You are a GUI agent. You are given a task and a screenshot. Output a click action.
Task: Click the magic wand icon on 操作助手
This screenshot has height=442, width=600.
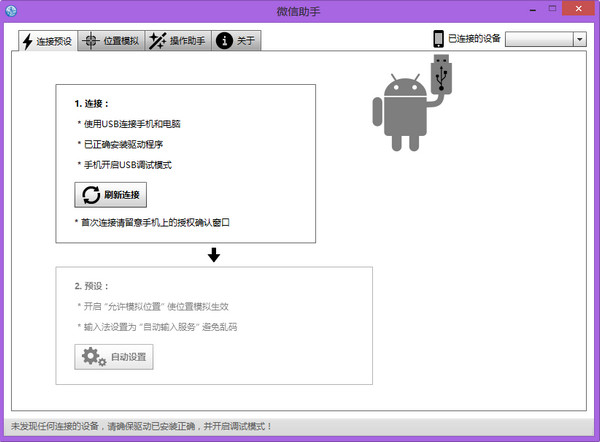click(x=157, y=41)
